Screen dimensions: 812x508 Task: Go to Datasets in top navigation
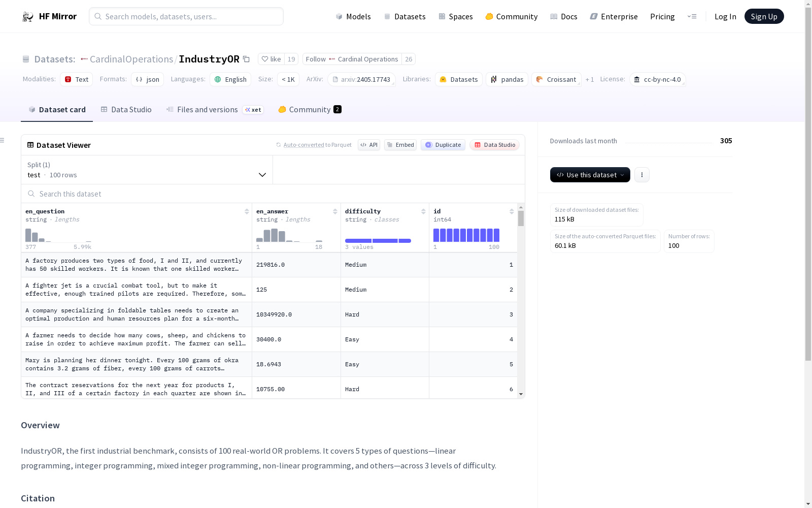pyautogui.click(x=404, y=17)
